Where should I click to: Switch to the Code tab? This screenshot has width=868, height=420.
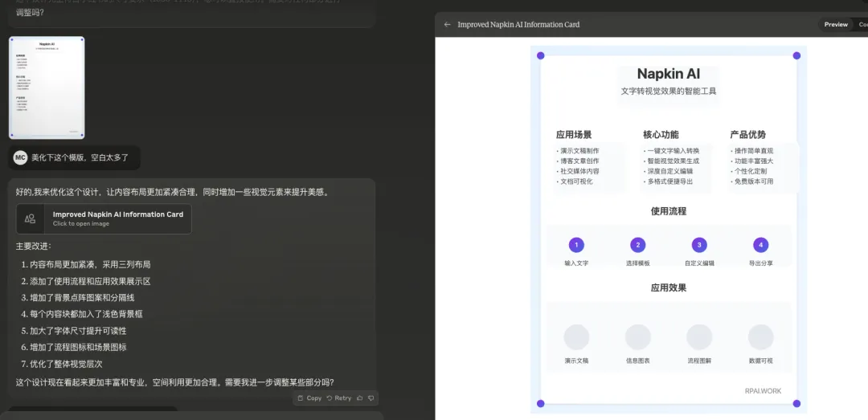862,25
